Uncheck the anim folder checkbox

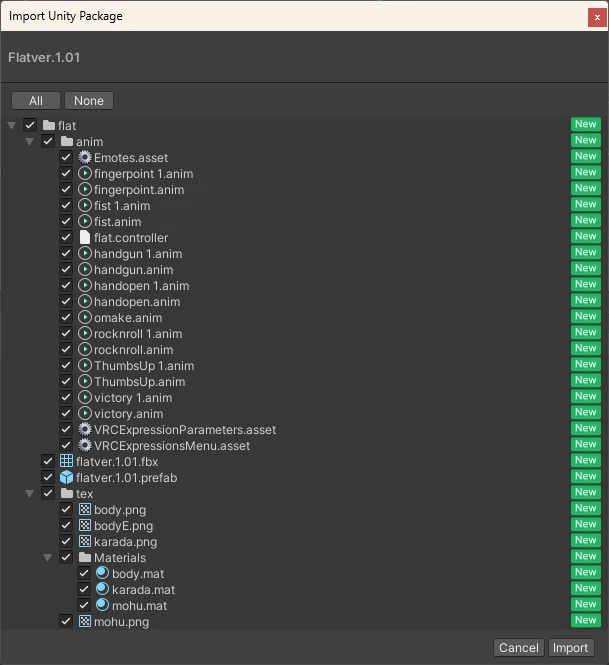[x=48, y=141]
